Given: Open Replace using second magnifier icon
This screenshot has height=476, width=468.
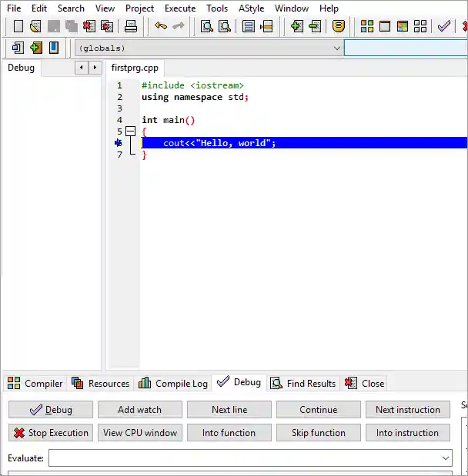Looking at the screenshot, I should pyautogui.click(x=225, y=26).
